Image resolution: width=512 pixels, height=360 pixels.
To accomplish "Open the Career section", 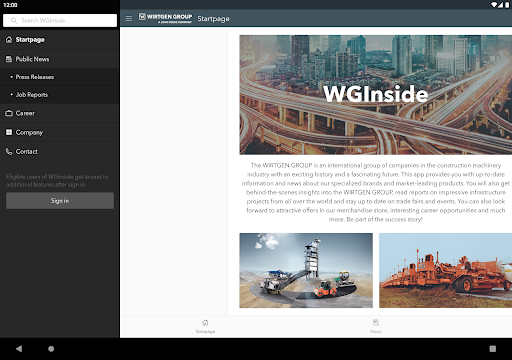I will pyautogui.click(x=60, y=113).
